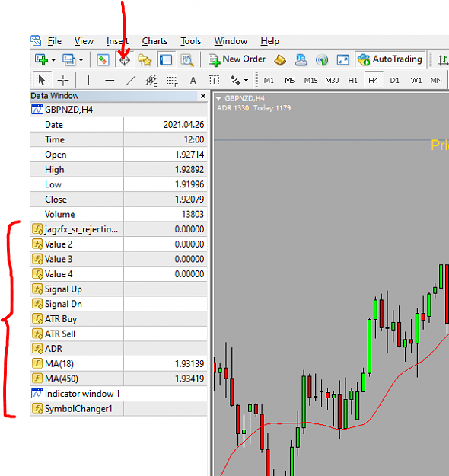The width and height of the screenshot is (449, 476).
Task: Click the Arrows objects icon
Action: [235, 80]
